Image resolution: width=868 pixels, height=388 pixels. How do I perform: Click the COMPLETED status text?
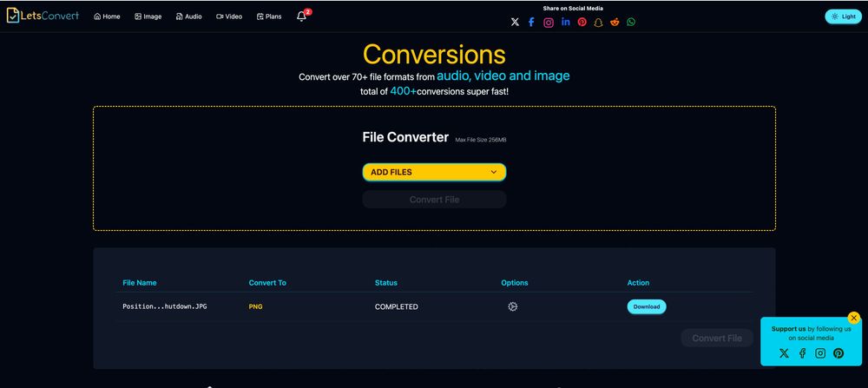pyautogui.click(x=397, y=306)
